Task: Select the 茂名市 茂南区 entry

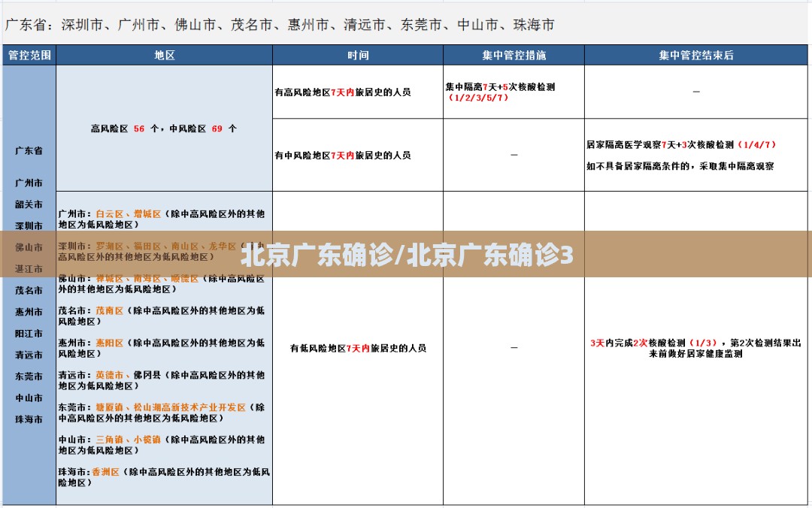Action: click(162, 315)
